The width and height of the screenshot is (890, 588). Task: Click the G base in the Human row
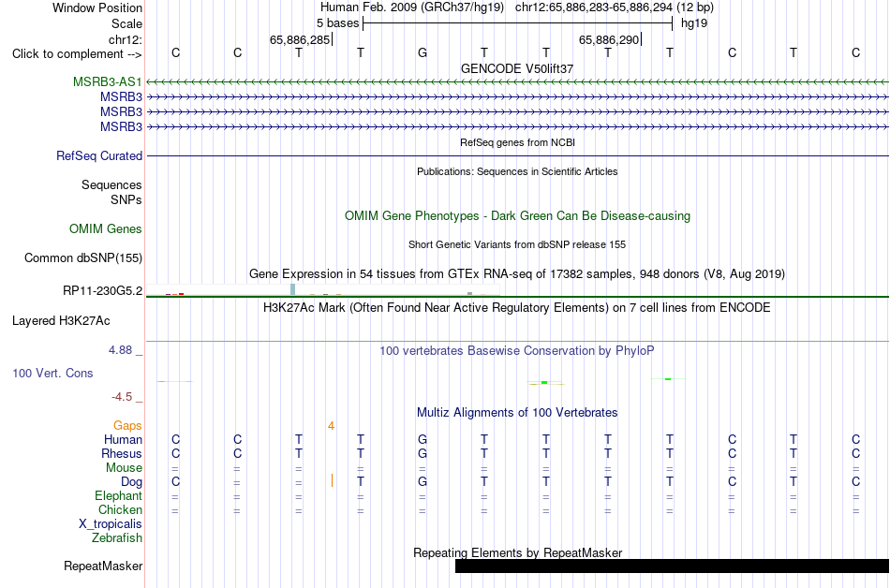click(423, 439)
